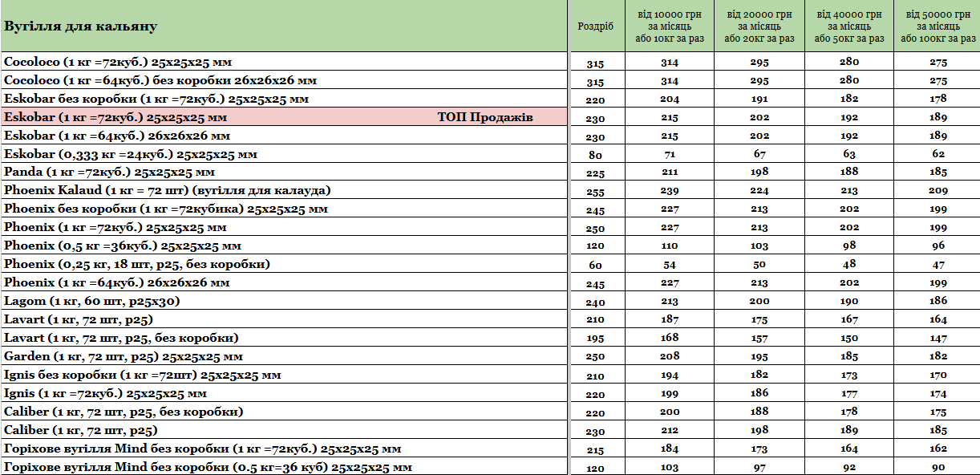Click the 'від 40000 грн за місяць' header
This screenshot has height=475, width=980.
pos(849,26)
